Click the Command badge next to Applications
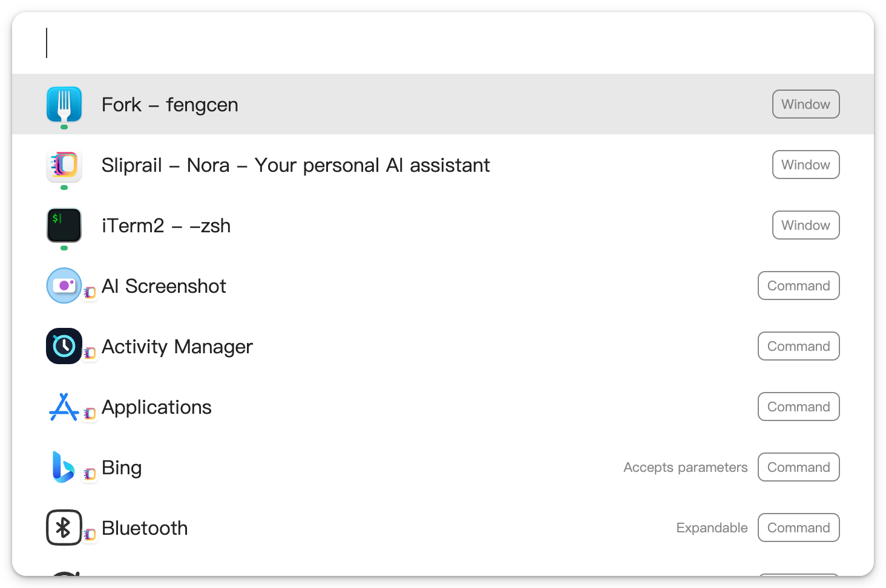Viewport: 886px width, 588px height. pyautogui.click(x=798, y=407)
